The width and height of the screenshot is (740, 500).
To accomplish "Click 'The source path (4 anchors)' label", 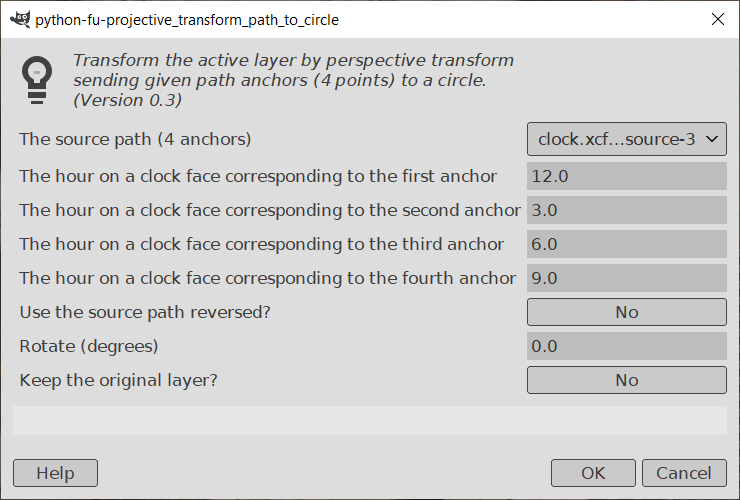I will click(x=135, y=139).
